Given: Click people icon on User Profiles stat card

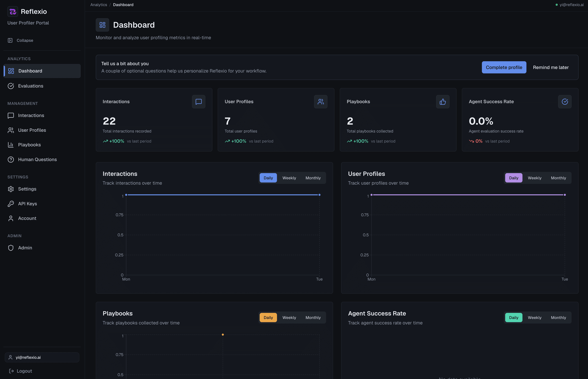Looking at the screenshot, I should [321, 102].
